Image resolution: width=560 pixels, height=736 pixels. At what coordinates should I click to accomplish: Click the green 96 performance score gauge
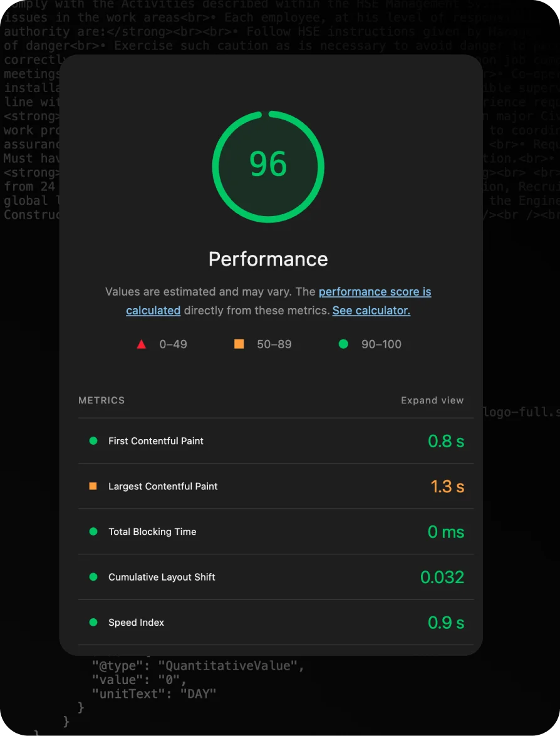click(x=268, y=166)
